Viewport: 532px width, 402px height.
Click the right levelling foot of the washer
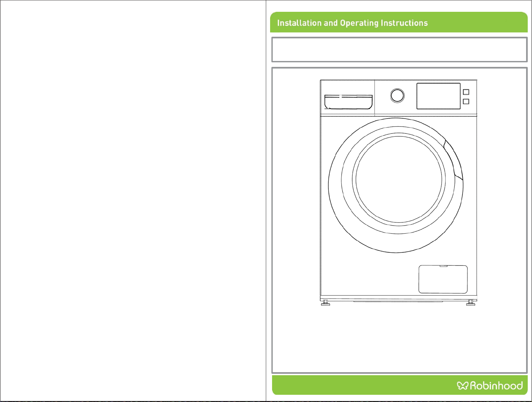point(470,303)
